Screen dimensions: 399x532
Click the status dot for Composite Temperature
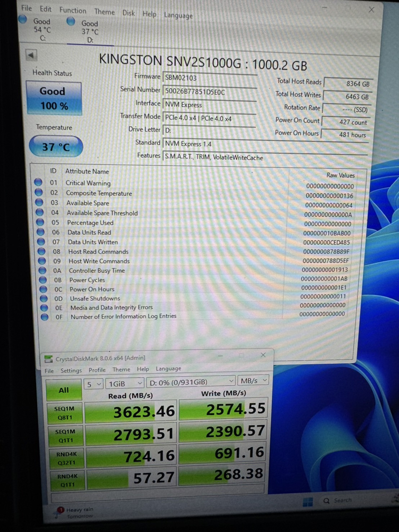[39, 192]
